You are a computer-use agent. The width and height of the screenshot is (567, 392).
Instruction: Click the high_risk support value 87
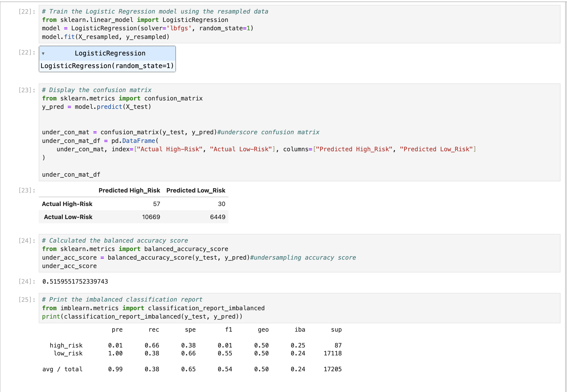pyautogui.click(x=338, y=346)
